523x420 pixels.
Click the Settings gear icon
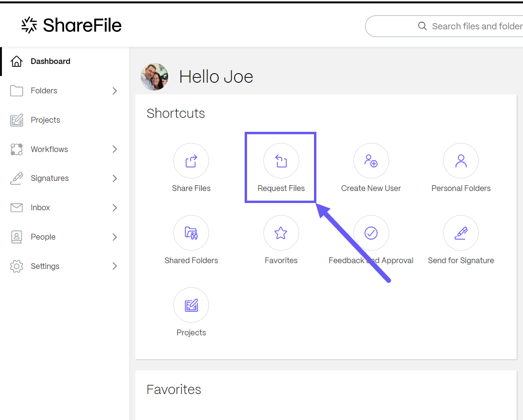click(x=16, y=267)
